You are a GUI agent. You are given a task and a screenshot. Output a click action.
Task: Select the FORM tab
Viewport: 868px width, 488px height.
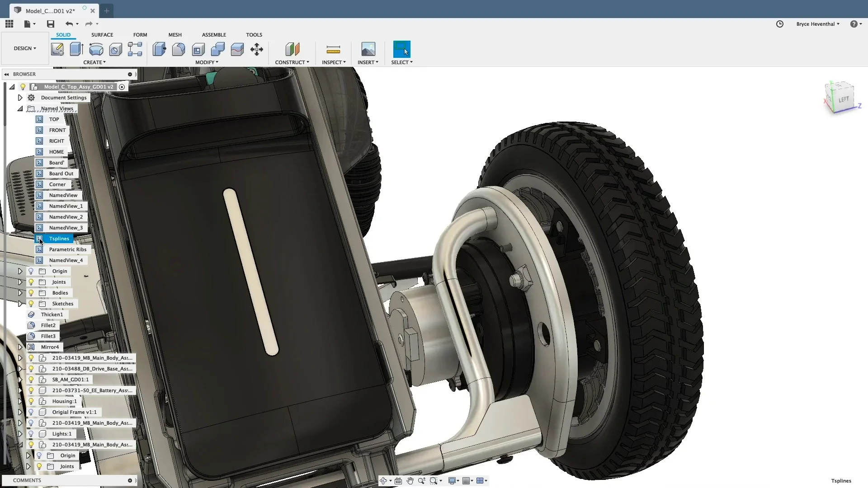click(140, 34)
